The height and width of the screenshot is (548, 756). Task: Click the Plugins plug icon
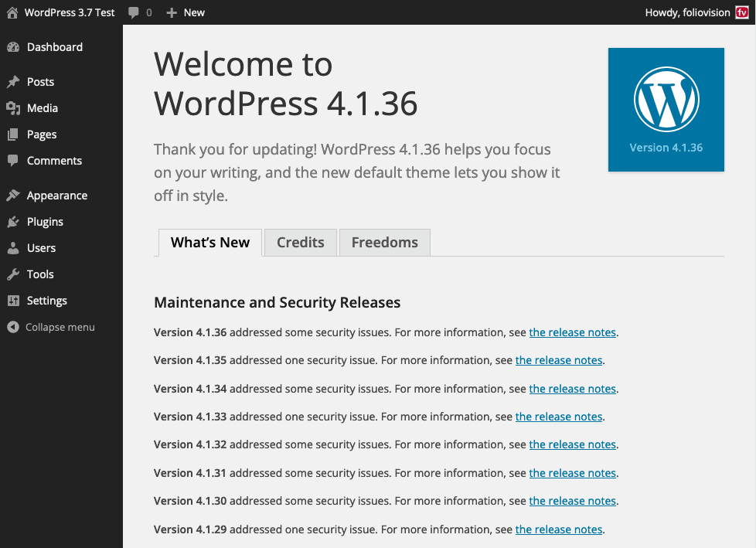point(13,222)
